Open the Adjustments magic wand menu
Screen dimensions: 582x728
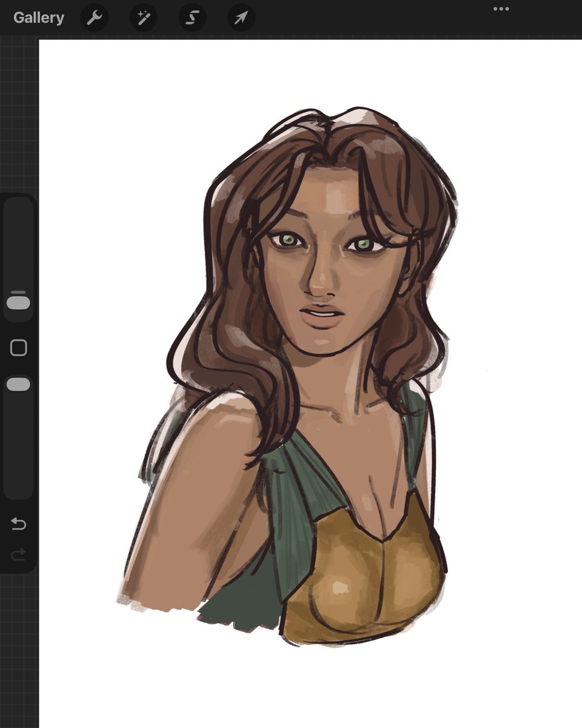point(143,18)
